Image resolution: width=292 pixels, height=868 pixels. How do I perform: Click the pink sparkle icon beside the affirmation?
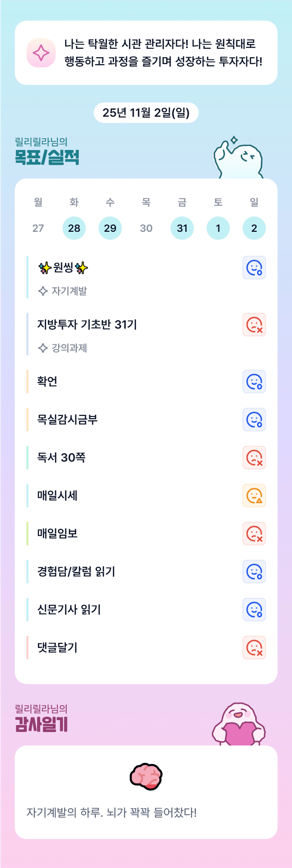tap(41, 53)
